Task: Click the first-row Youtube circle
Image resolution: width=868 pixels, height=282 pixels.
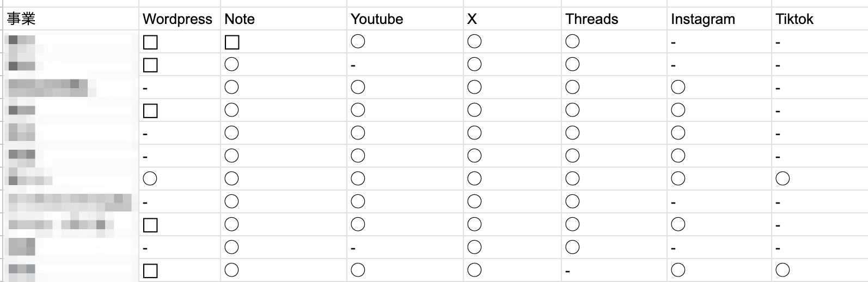Action: tap(358, 41)
